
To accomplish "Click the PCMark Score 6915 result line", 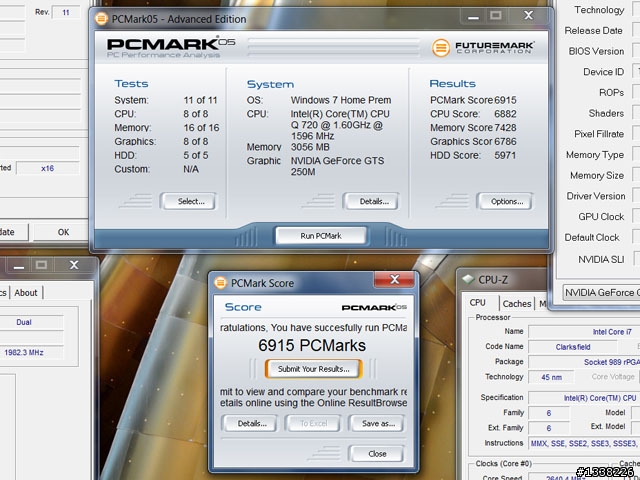I will (473, 100).
